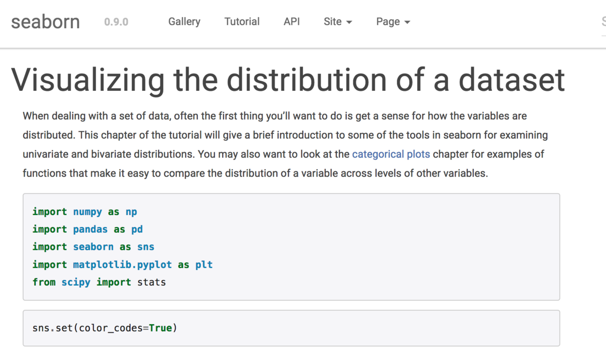Follow the categorical plots hyperlink

pyautogui.click(x=391, y=154)
